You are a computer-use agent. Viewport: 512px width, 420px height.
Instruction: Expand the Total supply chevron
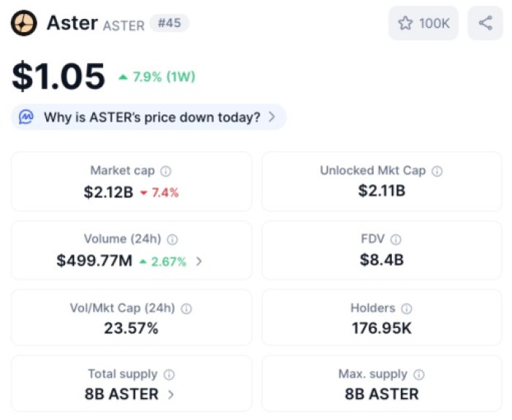171,394
